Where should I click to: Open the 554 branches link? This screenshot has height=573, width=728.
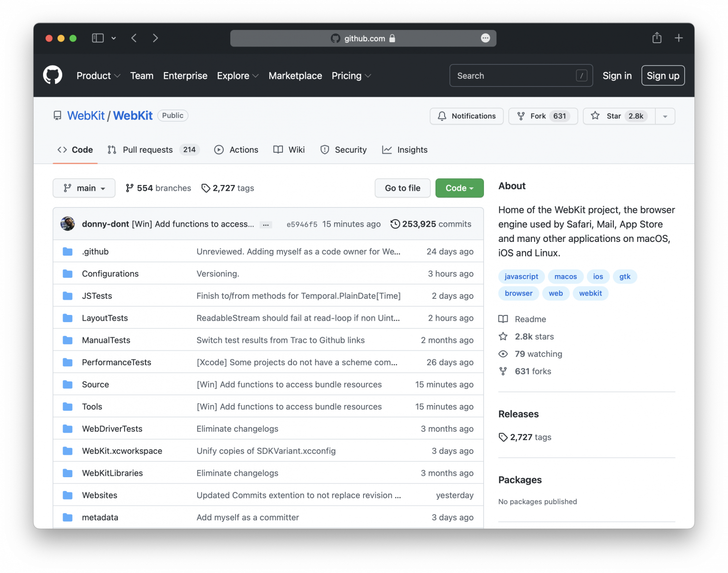pos(158,188)
